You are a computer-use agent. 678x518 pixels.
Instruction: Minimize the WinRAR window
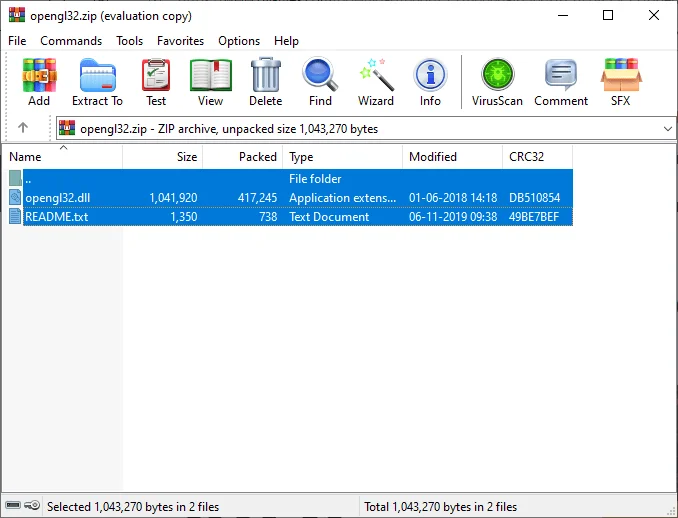point(563,15)
